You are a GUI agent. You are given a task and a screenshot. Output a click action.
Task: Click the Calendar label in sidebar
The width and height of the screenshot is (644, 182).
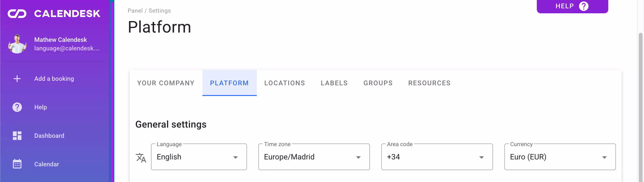tap(46, 164)
